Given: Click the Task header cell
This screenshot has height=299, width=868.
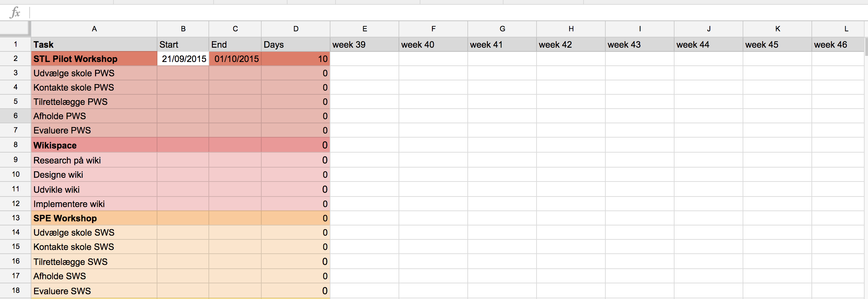Looking at the screenshot, I should pyautogui.click(x=94, y=45).
